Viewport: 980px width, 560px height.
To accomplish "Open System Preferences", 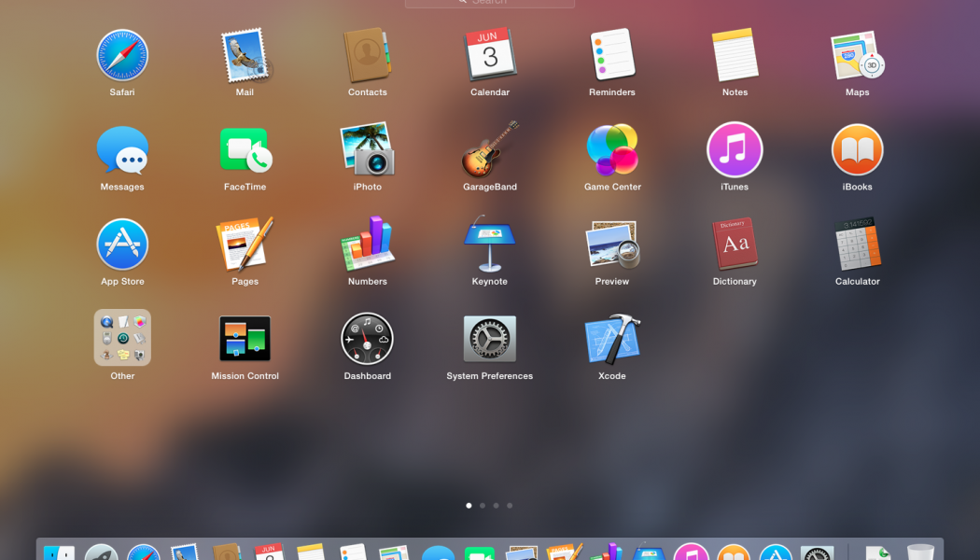I will pyautogui.click(x=490, y=339).
